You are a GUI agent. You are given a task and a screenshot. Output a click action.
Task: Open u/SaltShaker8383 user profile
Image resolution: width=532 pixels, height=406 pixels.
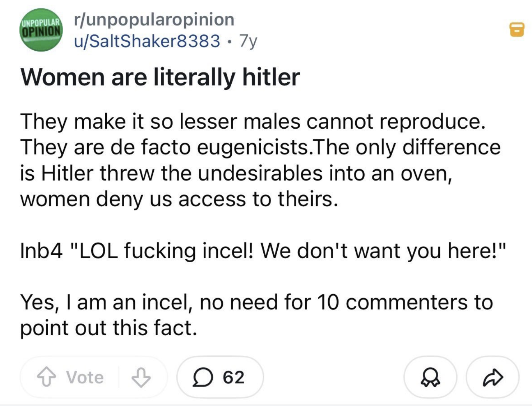pos(147,41)
